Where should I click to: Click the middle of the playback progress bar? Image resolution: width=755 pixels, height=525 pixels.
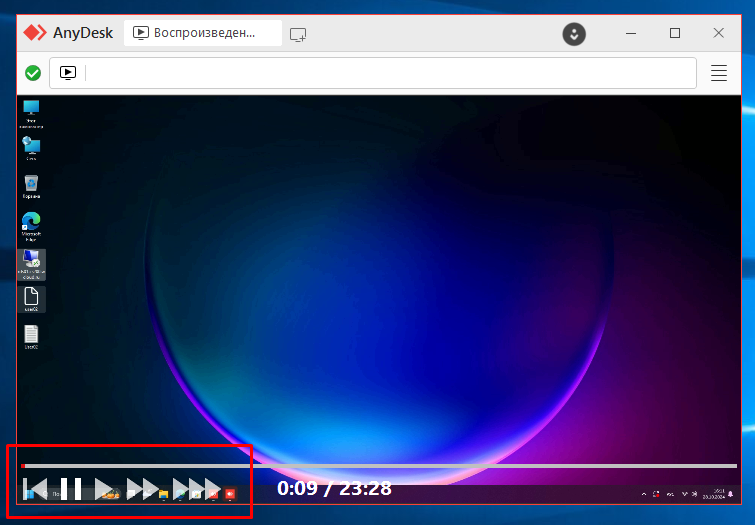pyautogui.click(x=380, y=466)
